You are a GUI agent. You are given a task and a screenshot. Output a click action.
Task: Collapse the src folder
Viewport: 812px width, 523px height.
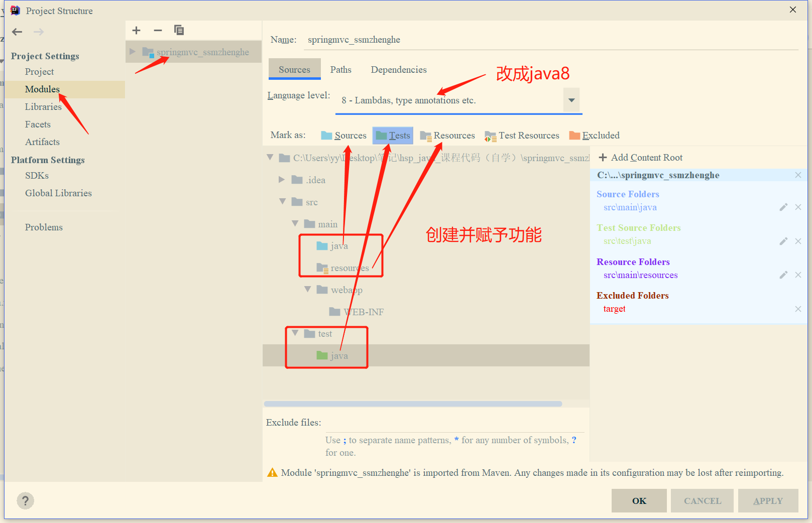click(x=282, y=202)
